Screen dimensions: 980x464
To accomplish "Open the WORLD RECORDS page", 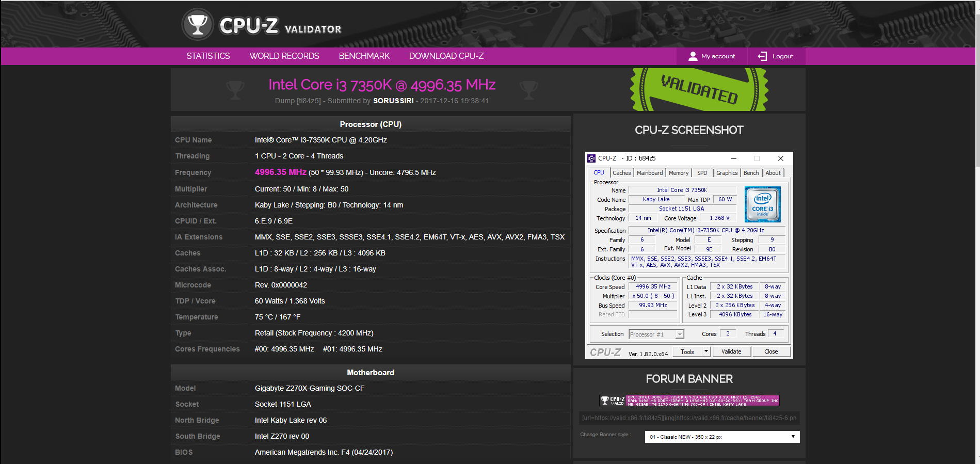I will 284,56.
